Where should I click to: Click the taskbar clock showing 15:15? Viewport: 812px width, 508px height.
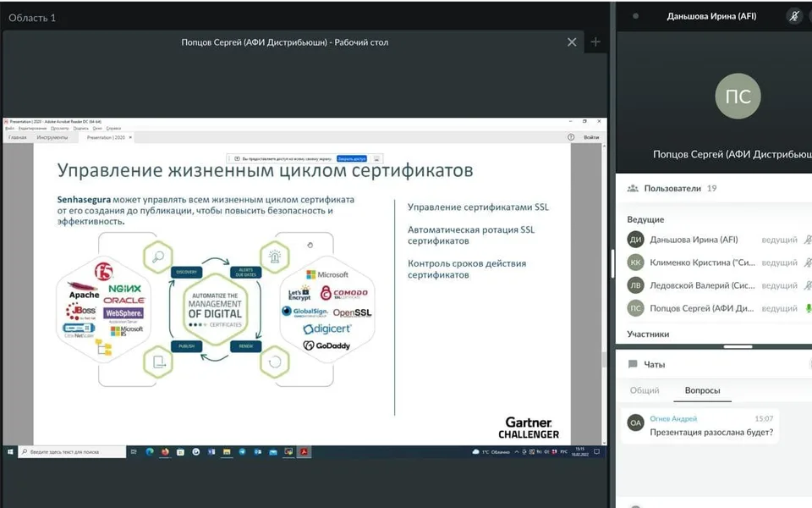click(x=580, y=452)
